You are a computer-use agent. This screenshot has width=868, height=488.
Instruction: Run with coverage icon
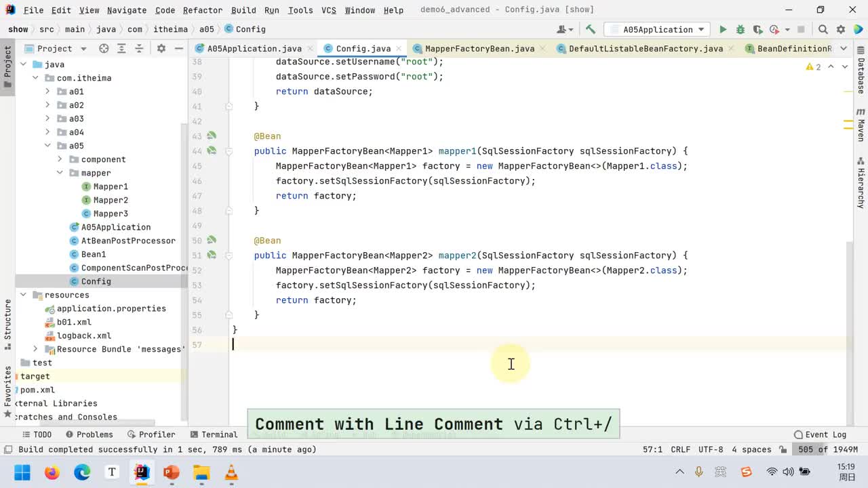point(757,29)
